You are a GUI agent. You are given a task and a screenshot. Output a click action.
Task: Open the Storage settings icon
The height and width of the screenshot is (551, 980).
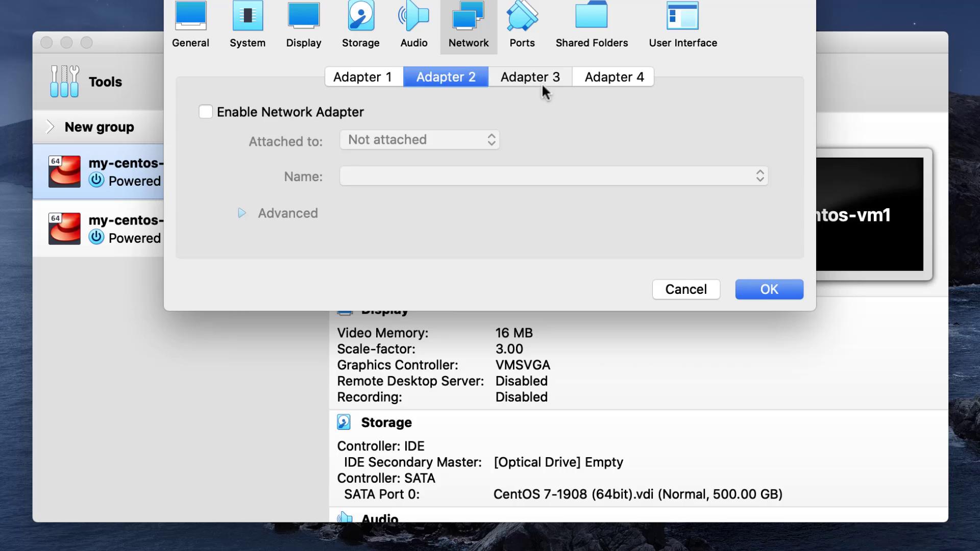(x=361, y=24)
